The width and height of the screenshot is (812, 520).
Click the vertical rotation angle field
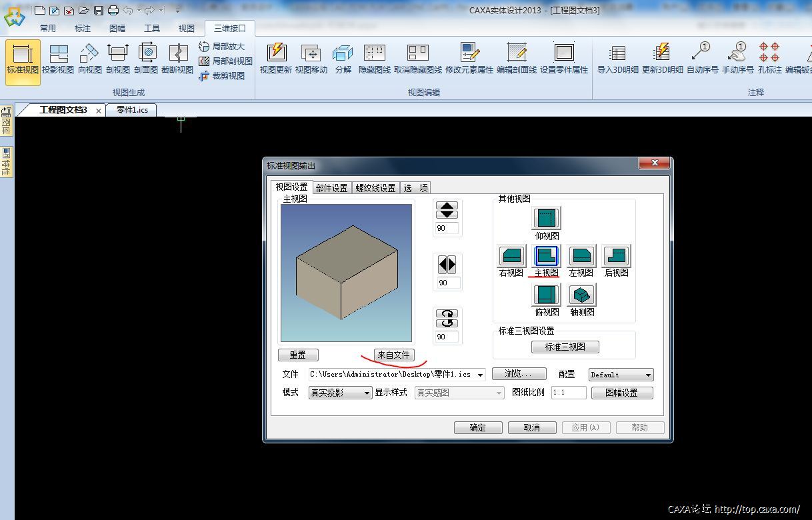(x=447, y=228)
